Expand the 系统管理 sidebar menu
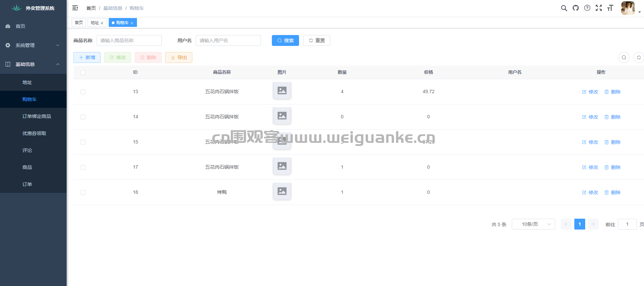644x286 pixels. 33,45
